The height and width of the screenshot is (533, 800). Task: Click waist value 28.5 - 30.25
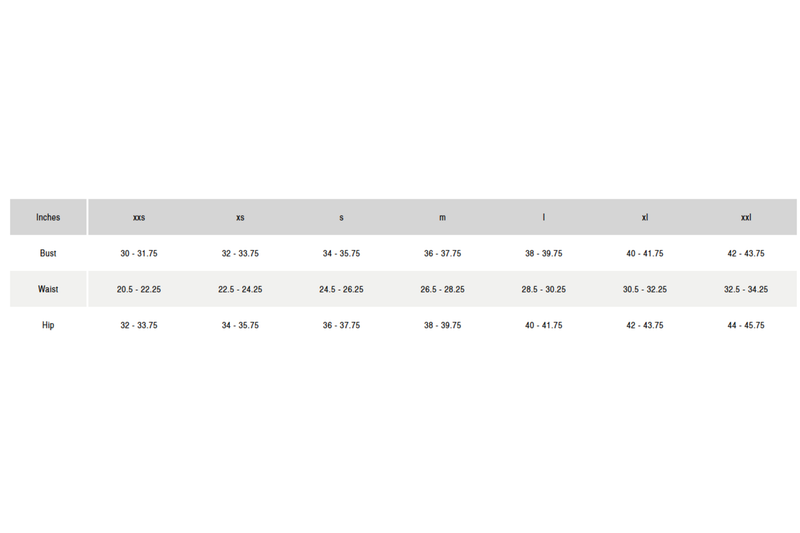(544, 289)
